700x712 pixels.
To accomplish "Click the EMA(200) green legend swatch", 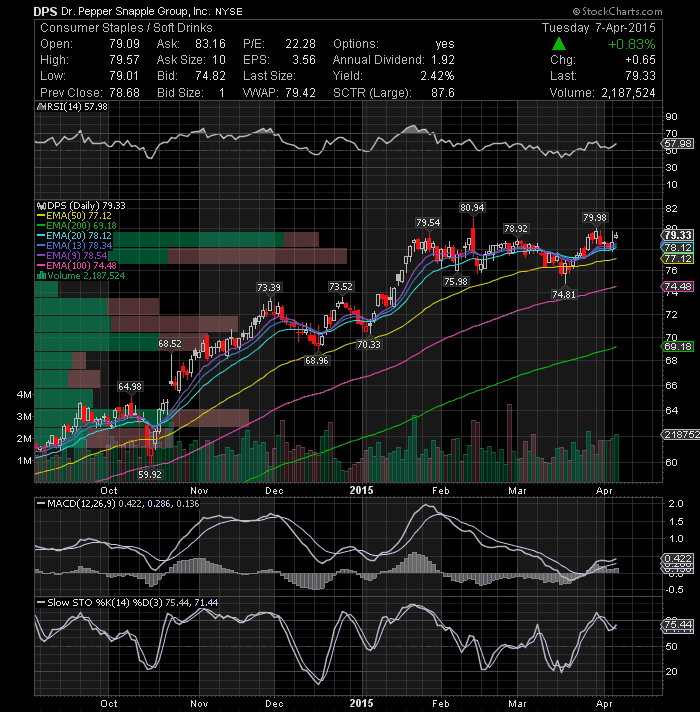I will [41, 226].
